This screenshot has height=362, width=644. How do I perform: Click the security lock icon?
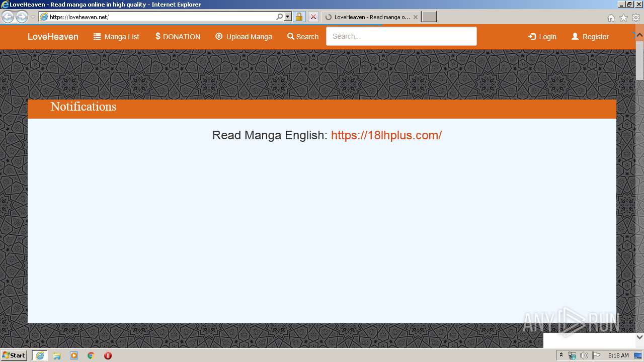[299, 17]
